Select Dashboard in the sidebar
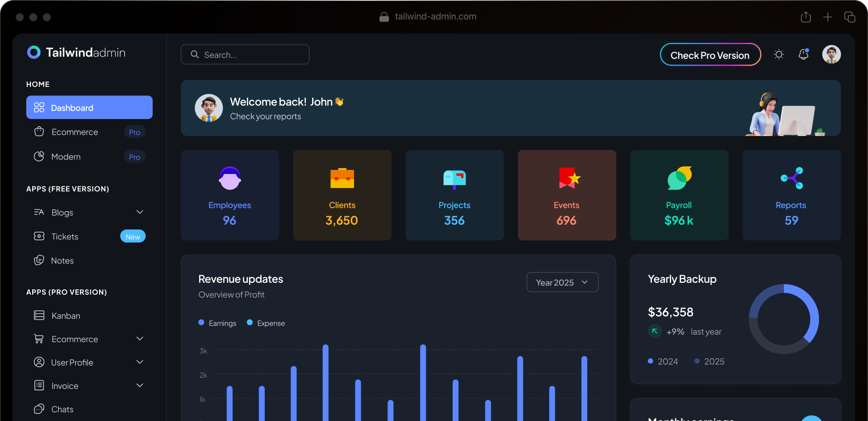Image resolution: width=868 pixels, height=421 pixels. 89,107
